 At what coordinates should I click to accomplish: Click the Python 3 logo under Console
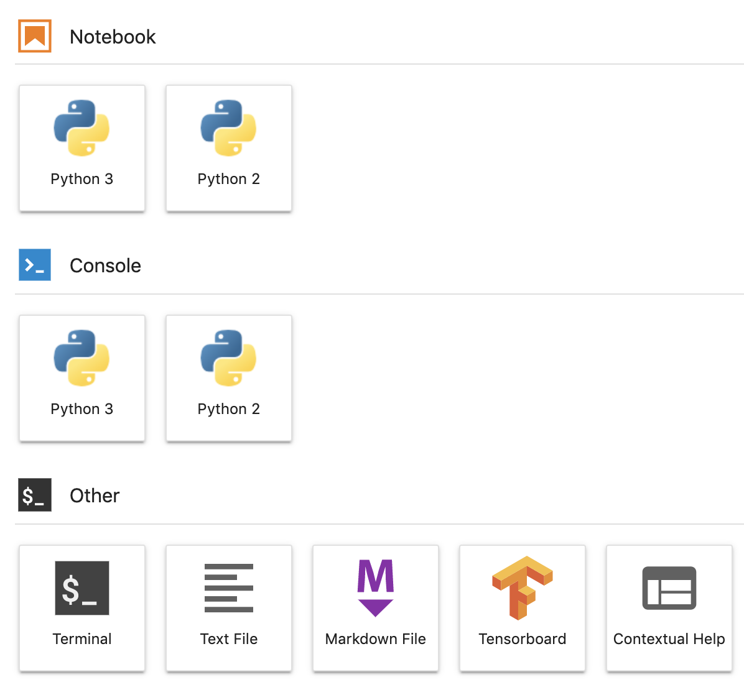(x=81, y=358)
